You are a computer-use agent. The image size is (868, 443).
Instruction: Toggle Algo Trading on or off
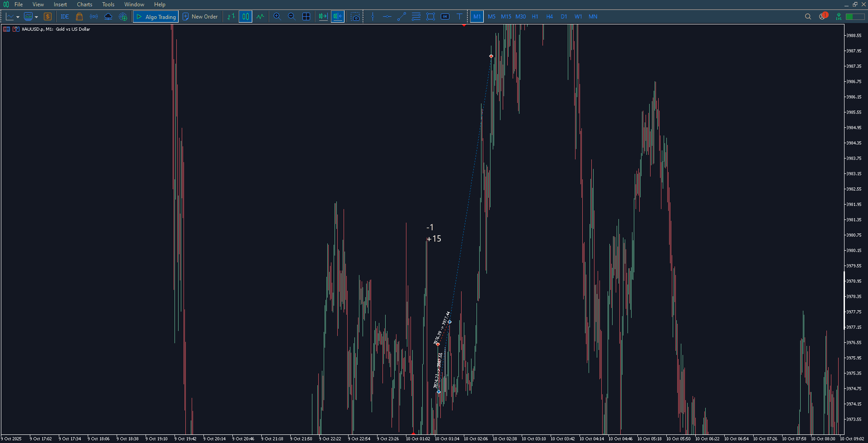pos(156,17)
